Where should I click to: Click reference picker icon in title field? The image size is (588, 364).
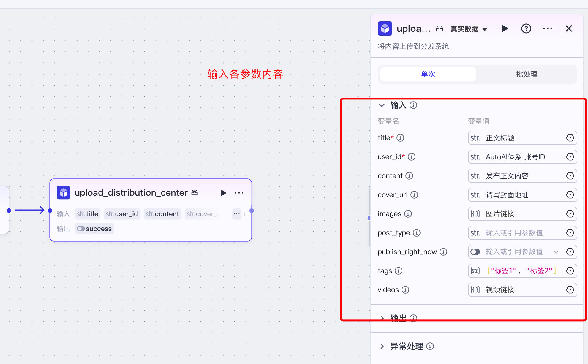click(x=570, y=138)
